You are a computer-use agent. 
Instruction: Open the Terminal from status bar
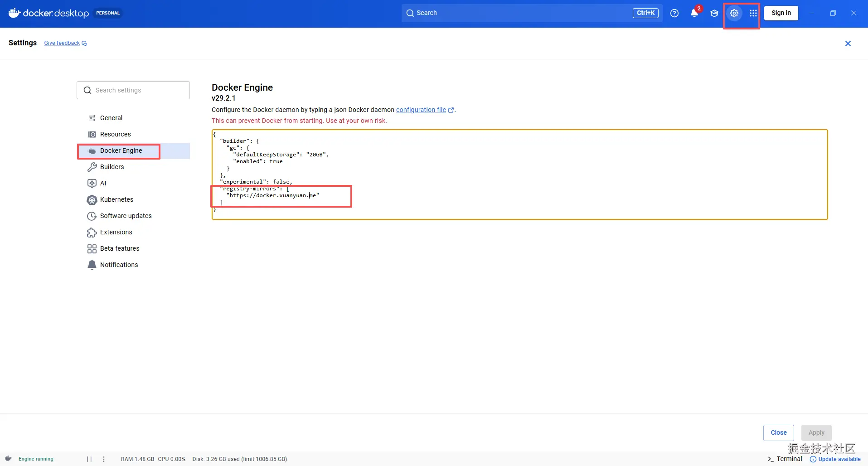[x=785, y=459]
